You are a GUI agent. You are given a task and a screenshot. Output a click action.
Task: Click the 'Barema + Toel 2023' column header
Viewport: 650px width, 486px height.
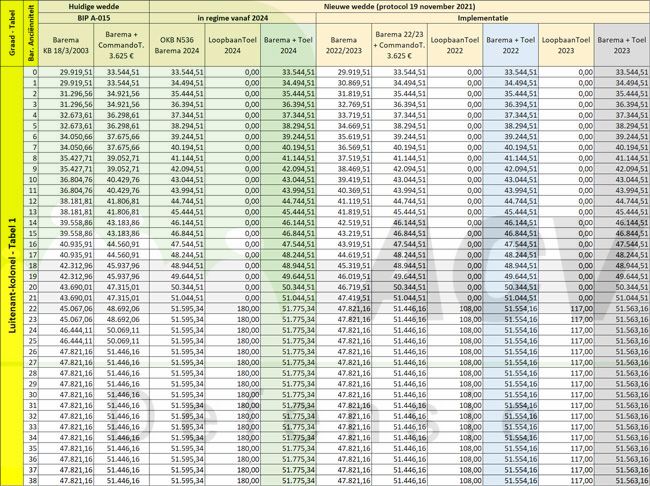[622, 45]
